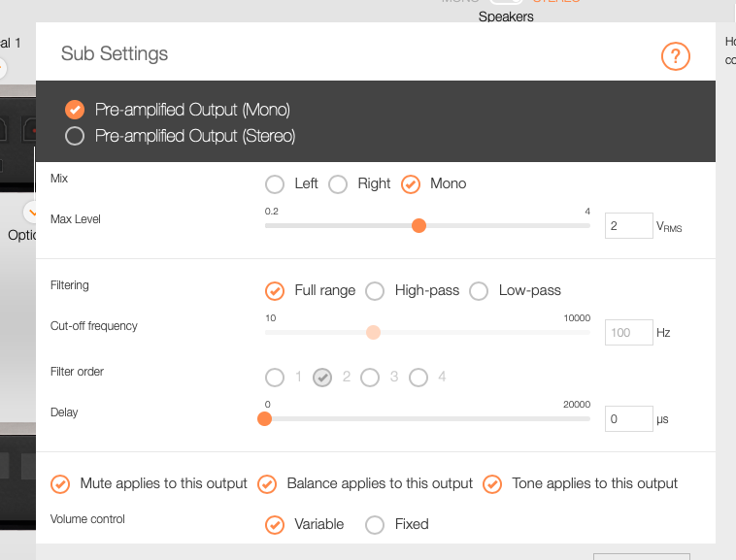Select Pre-amplified Output (Mono) option
Image resolution: width=736 pixels, height=560 pixels.
click(x=75, y=110)
